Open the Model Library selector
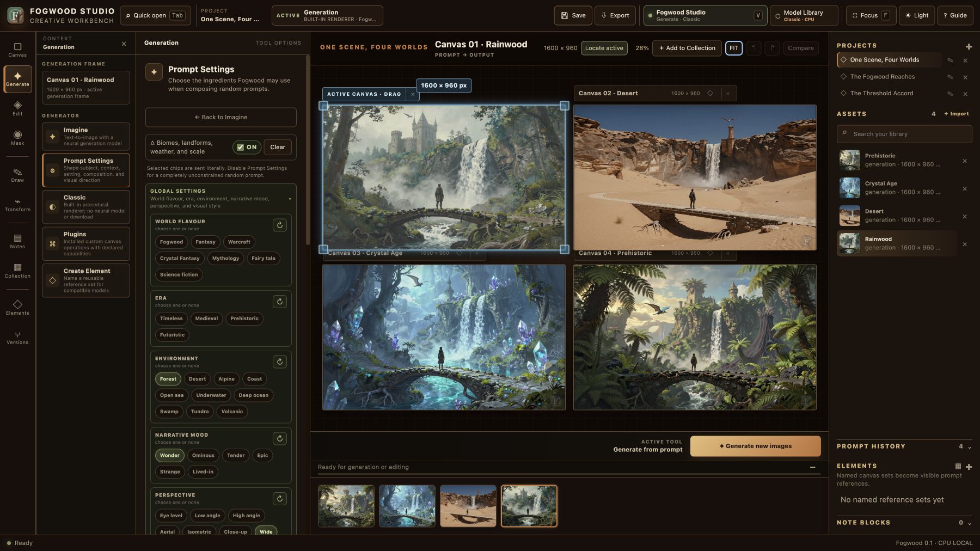Screen dimensions: 980x551 [x=804, y=15]
